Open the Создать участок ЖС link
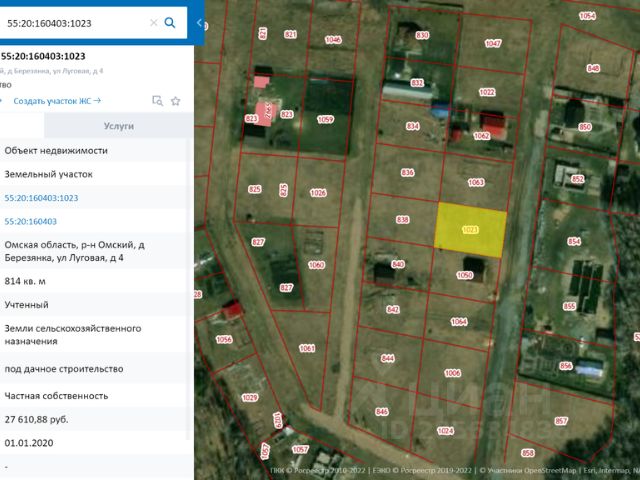 57,101
